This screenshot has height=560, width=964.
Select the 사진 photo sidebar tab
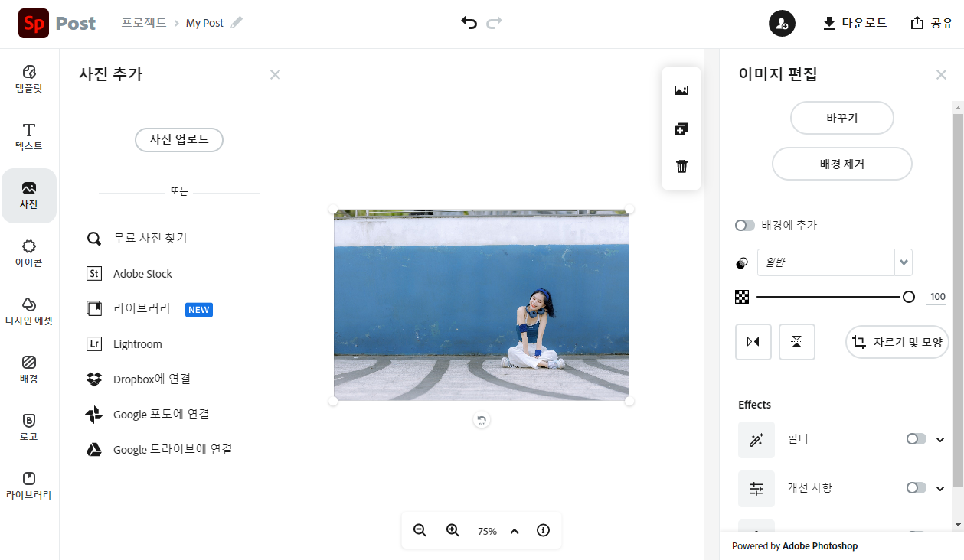click(x=29, y=196)
